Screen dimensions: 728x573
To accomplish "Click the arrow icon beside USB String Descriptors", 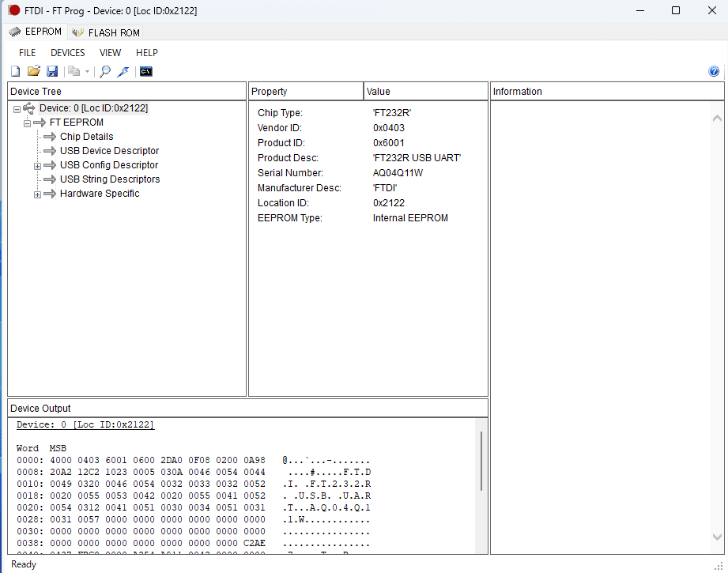I will pos(50,179).
